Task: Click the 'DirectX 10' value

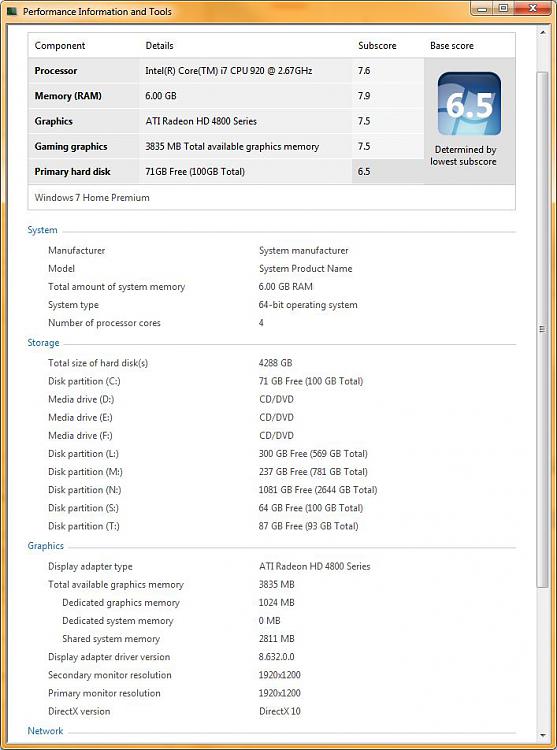Action: pyautogui.click(x=280, y=712)
